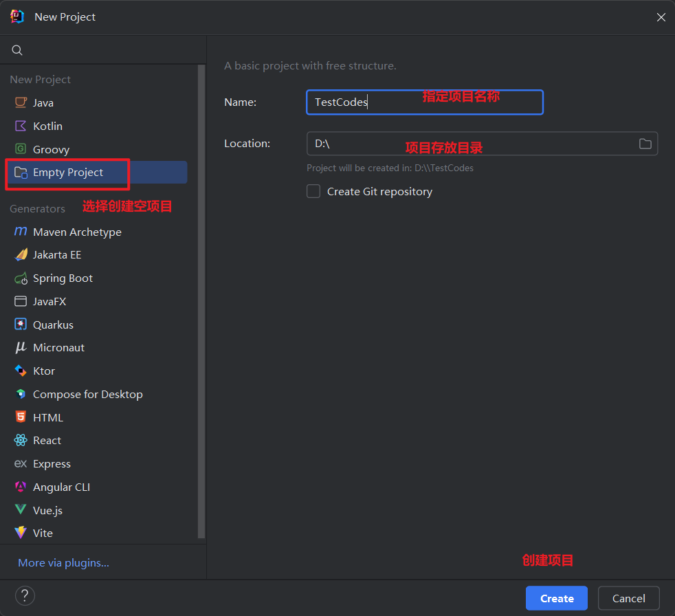Click the Java coffee cup icon
Screen dimensions: 675x616
point(21,102)
